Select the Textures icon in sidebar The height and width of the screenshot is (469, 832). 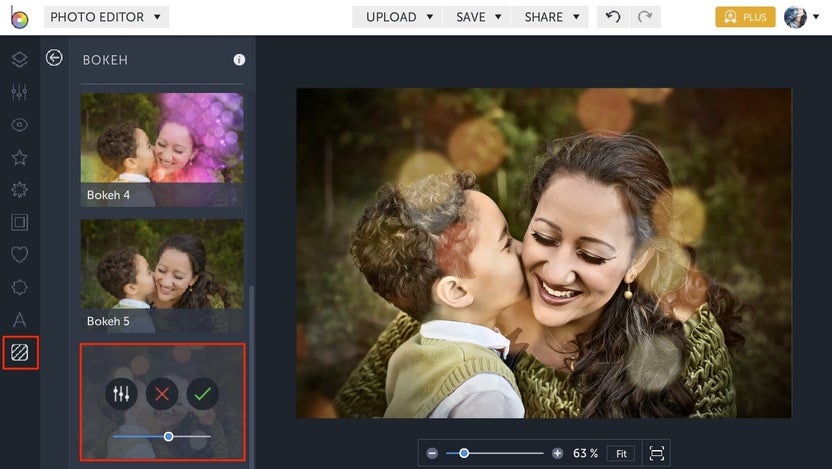pyautogui.click(x=20, y=352)
